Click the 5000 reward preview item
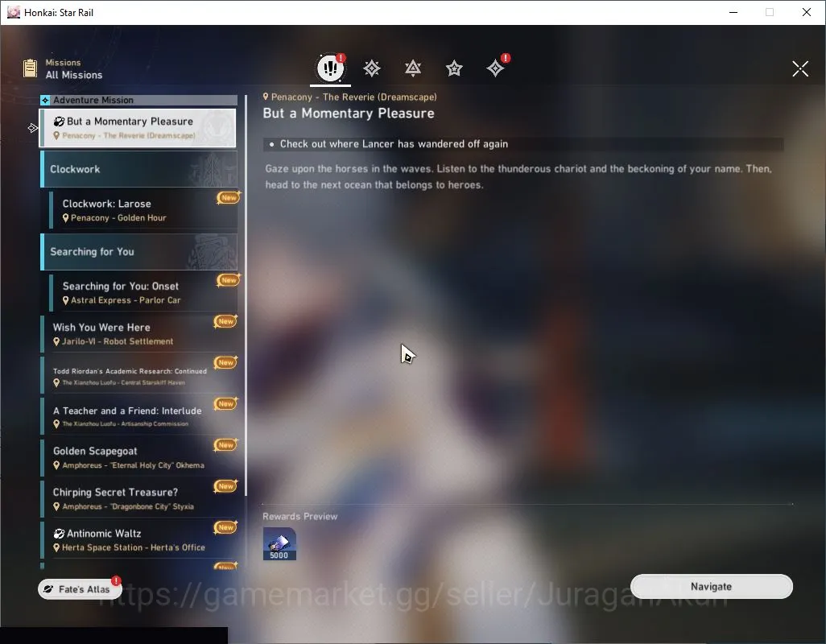This screenshot has height=644, width=826. [279, 544]
